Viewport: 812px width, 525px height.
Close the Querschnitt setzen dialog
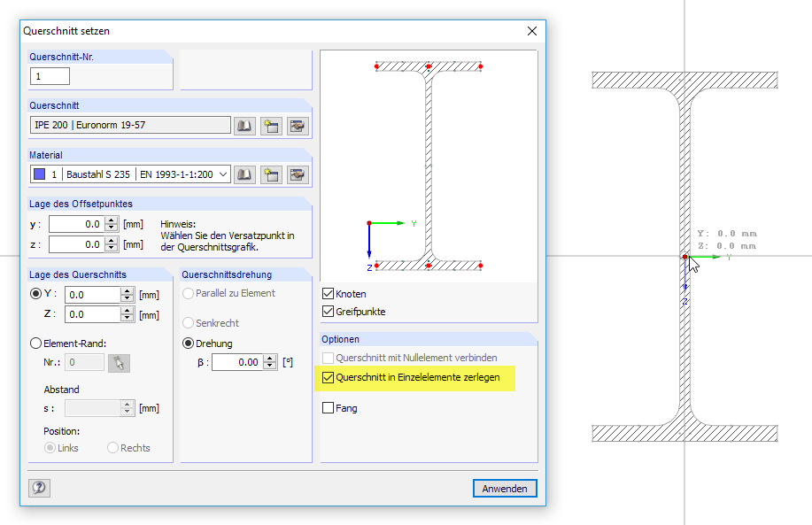tap(532, 31)
